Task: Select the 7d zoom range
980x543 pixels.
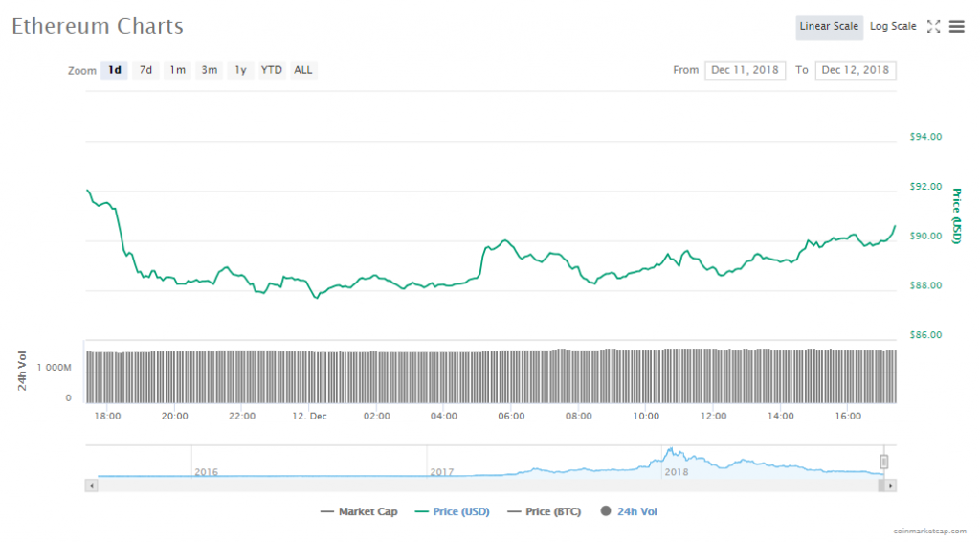Action: pos(145,70)
